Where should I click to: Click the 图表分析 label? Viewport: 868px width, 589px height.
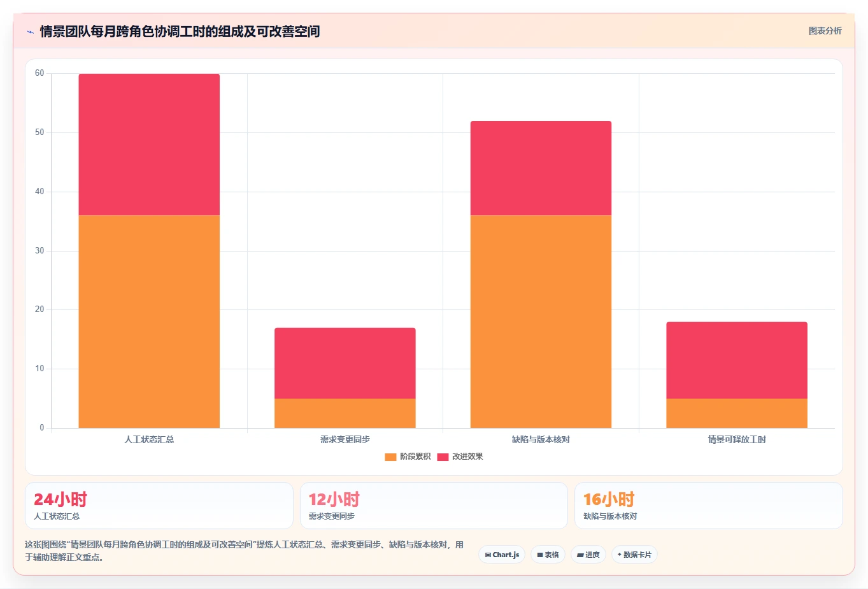coord(825,31)
